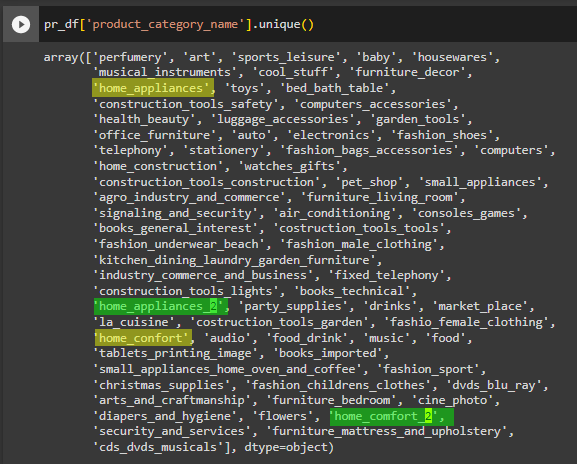Click 'agro_industry_and_commerce' in the output

[189, 197]
